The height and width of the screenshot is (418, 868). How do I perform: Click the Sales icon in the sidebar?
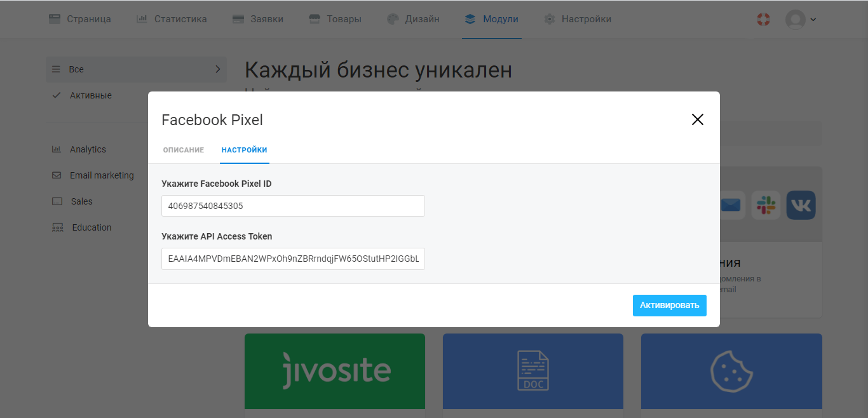tap(57, 201)
